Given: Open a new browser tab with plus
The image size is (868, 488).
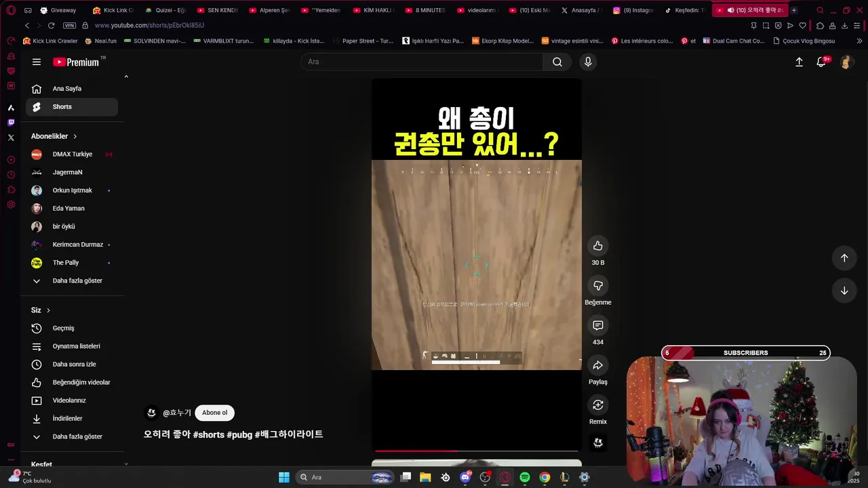Looking at the screenshot, I should pos(794,10).
